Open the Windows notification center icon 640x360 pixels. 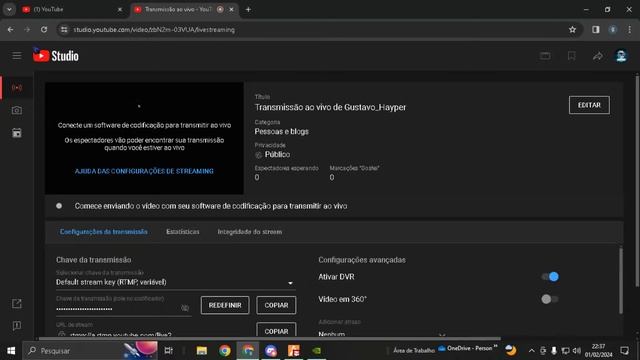[624, 351]
